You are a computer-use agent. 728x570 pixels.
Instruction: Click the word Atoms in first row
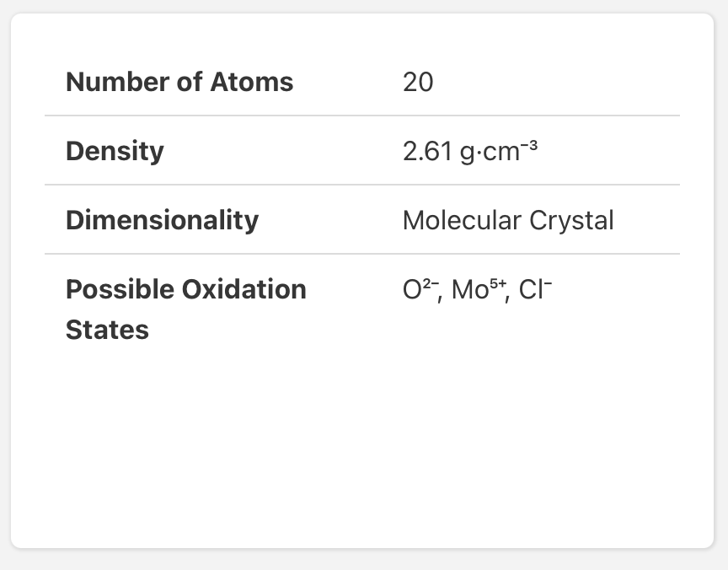tap(252, 82)
